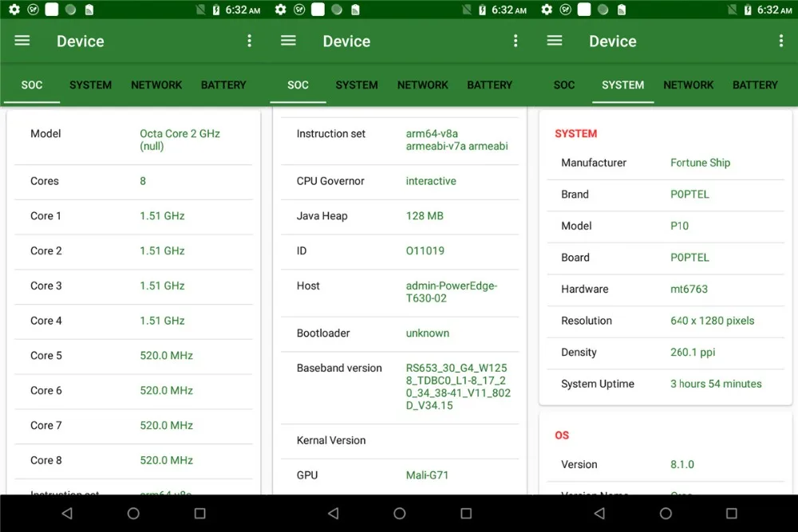Switch to SYSTEM tab in left screenshot
This screenshot has width=798, height=532.
pos(91,85)
